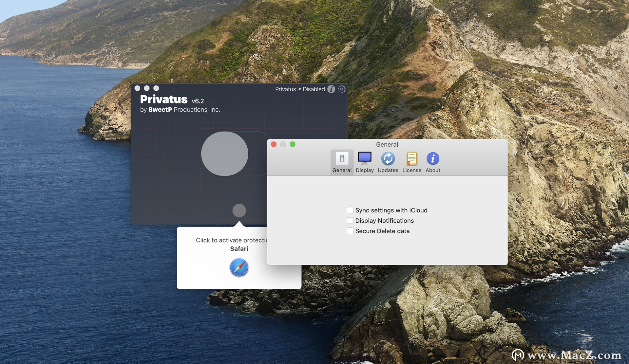
Task: Click the 'Click to activate protection' text
Action: coord(232,240)
